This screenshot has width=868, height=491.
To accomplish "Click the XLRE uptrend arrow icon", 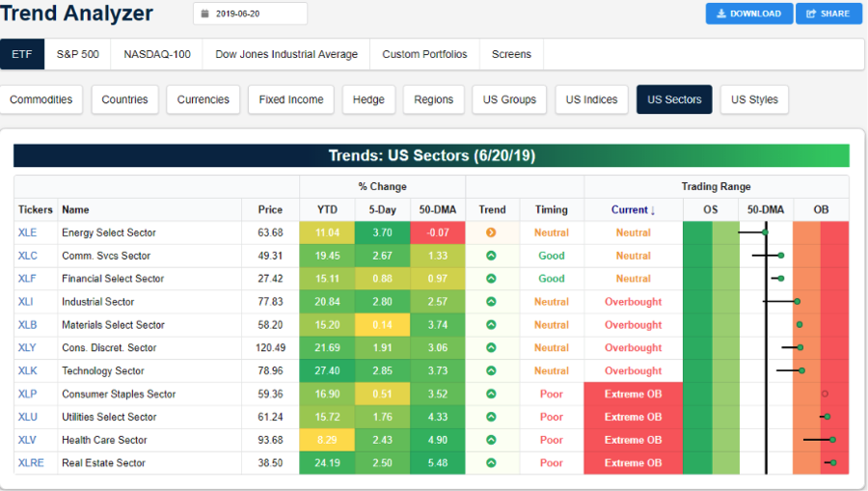I will [491, 463].
